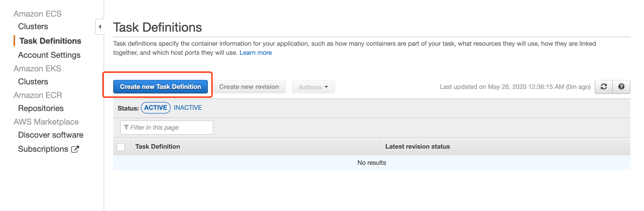The image size is (644, 211).
Task: Go to Task Definitions in sidebar
Action: tap(50, 41)
